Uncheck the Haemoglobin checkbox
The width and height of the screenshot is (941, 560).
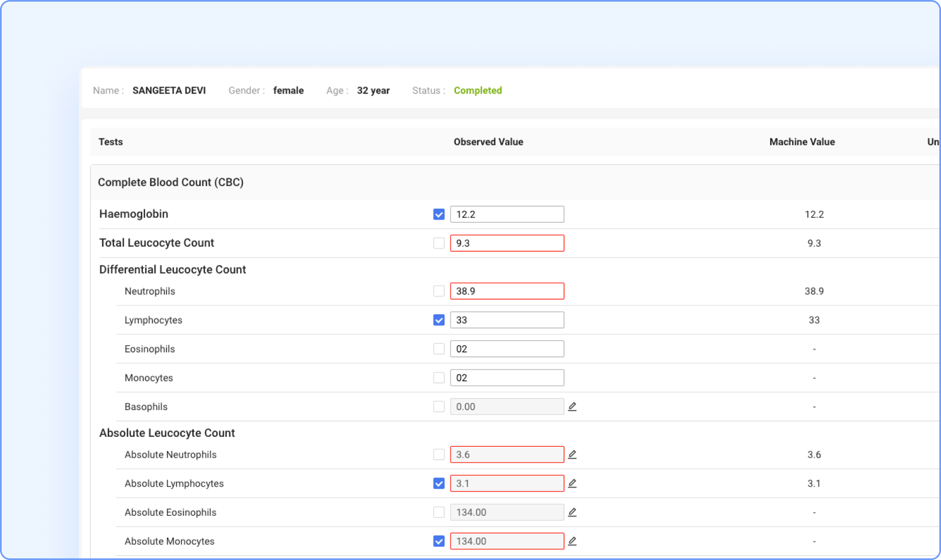[x=438, y=215]
